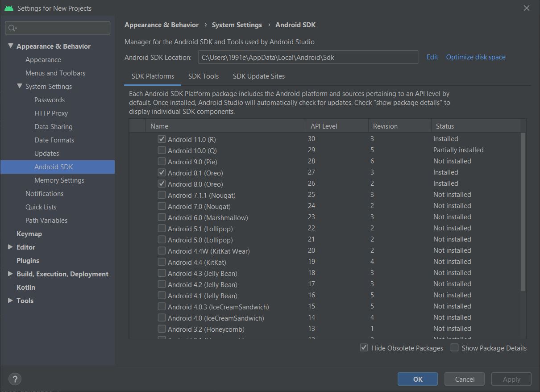Check Android 4.0.3 (IceCreamSandwich) checkbox
This screenshot has height=392, width=540.
162,306
